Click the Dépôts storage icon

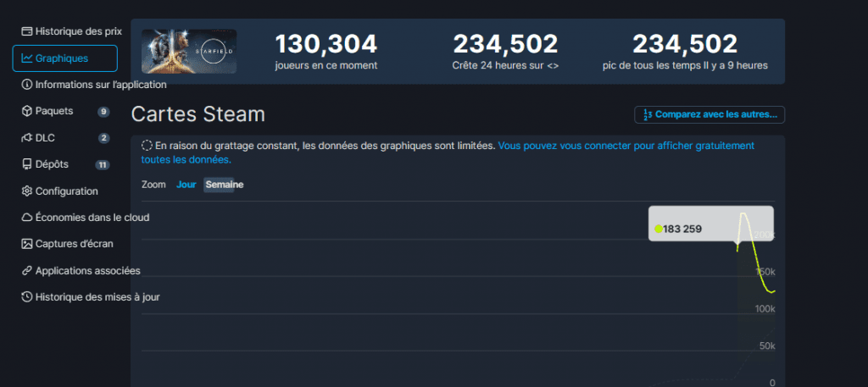coord(27,164)
